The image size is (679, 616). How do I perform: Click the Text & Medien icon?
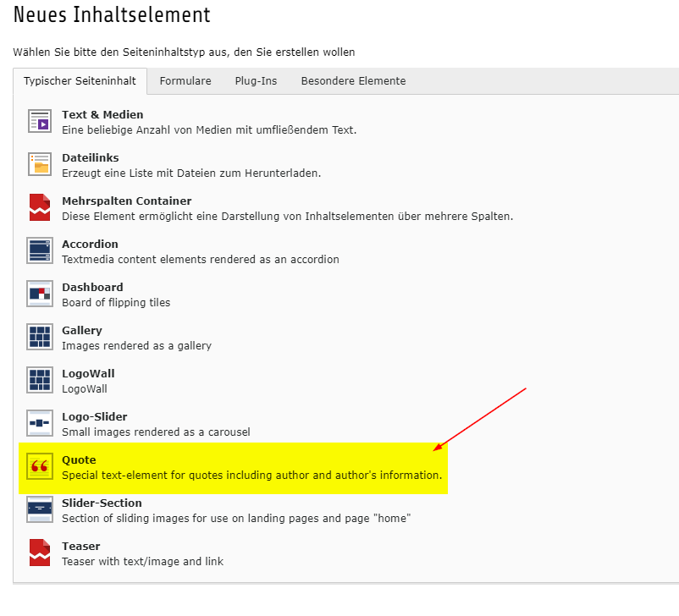(40, 122)
